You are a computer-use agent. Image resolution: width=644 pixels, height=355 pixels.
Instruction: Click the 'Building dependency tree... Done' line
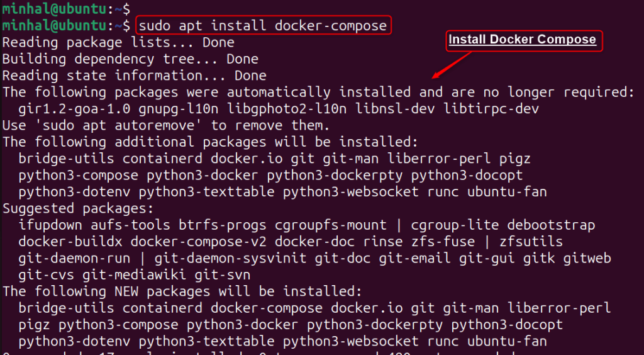point(130,59)
